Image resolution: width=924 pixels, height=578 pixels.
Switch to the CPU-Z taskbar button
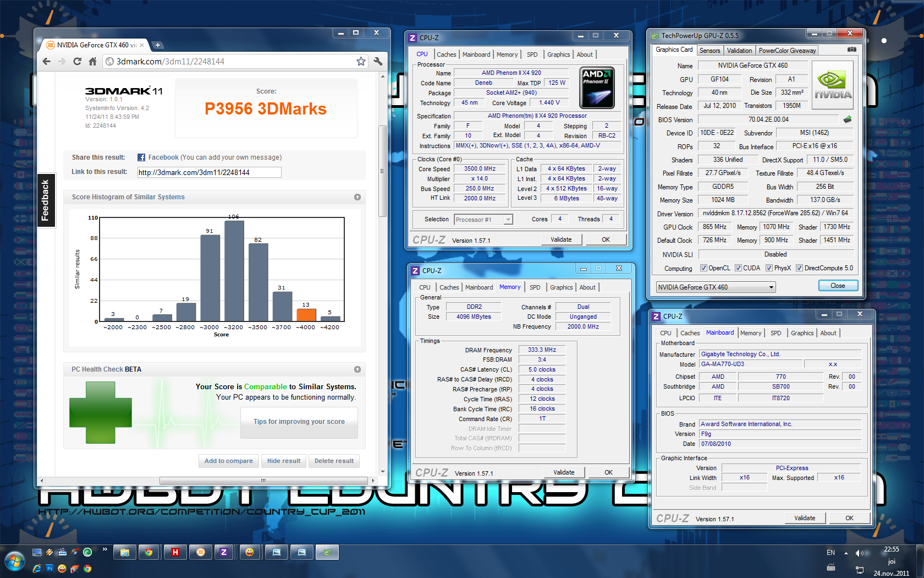coord(223,552)
